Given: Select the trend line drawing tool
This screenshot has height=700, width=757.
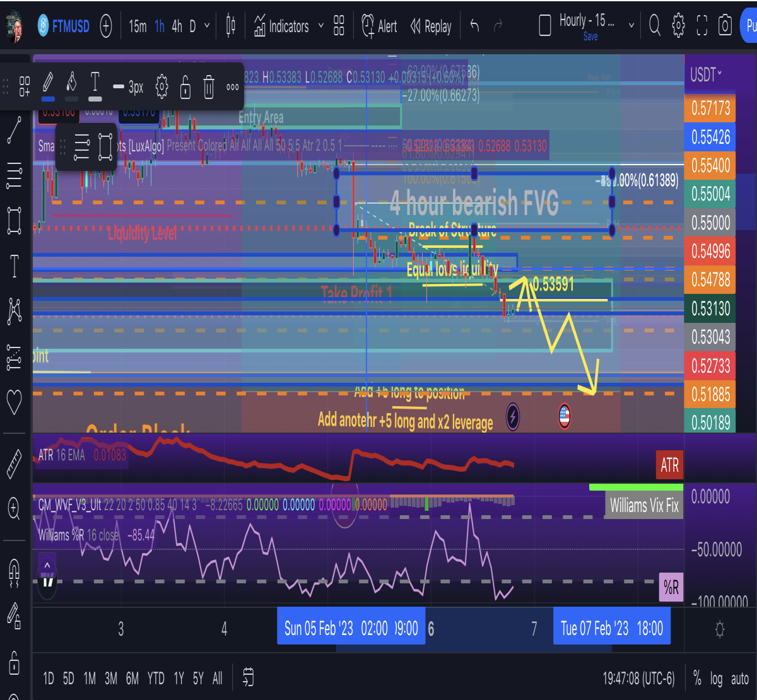Looking at the screenshot, I should 15,131.
